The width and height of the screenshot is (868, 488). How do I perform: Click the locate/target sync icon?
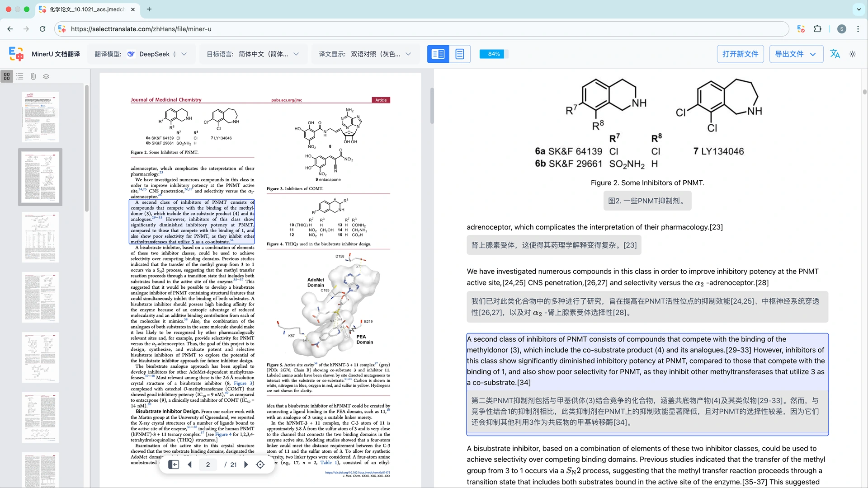(x=260, y=465)
